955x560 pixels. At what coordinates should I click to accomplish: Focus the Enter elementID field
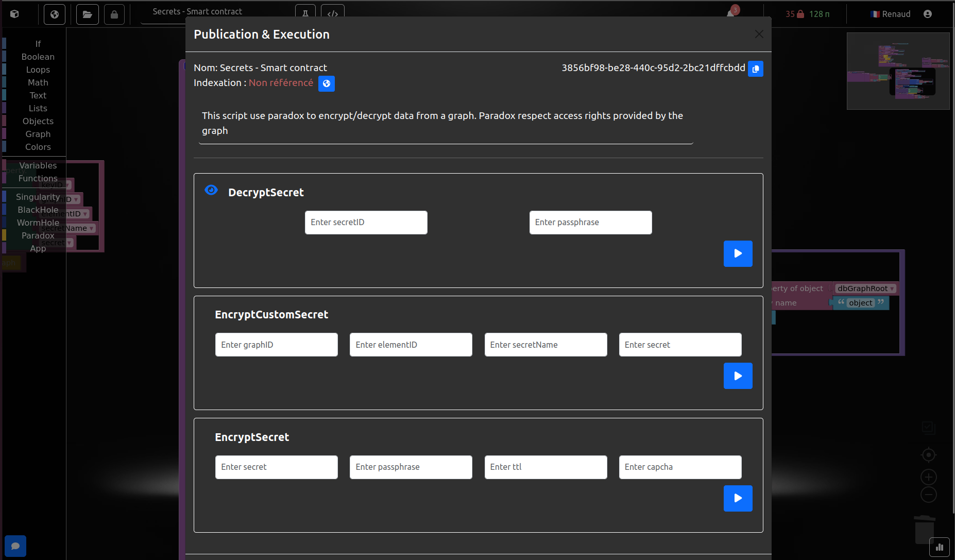click(411, 345)
